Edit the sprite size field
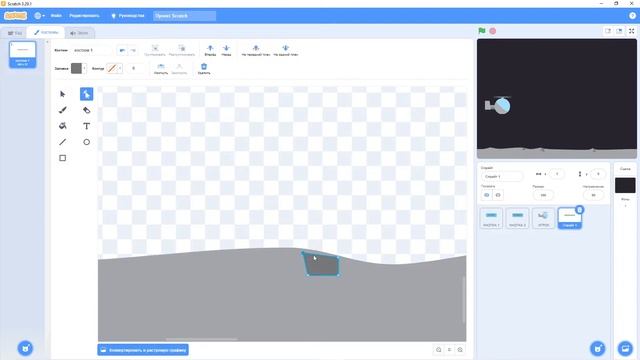 pyautogui.click(x=543, y=195)
